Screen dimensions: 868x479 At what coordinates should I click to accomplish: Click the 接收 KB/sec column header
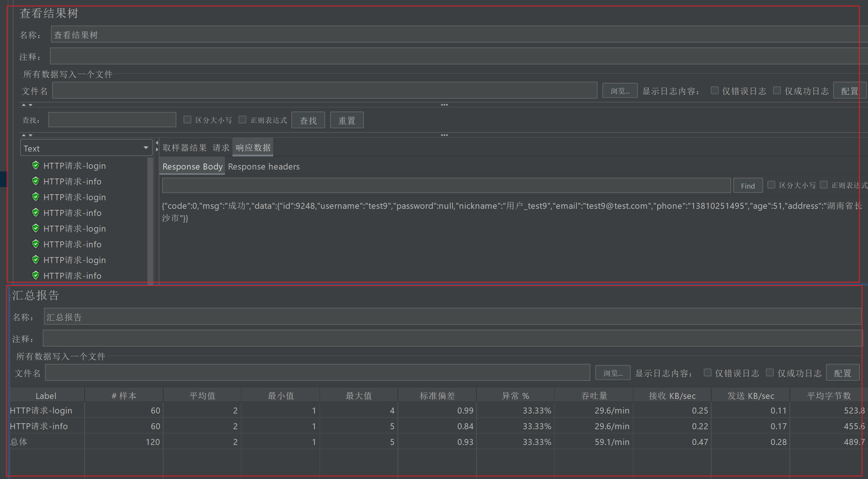(x=672, y=396)
